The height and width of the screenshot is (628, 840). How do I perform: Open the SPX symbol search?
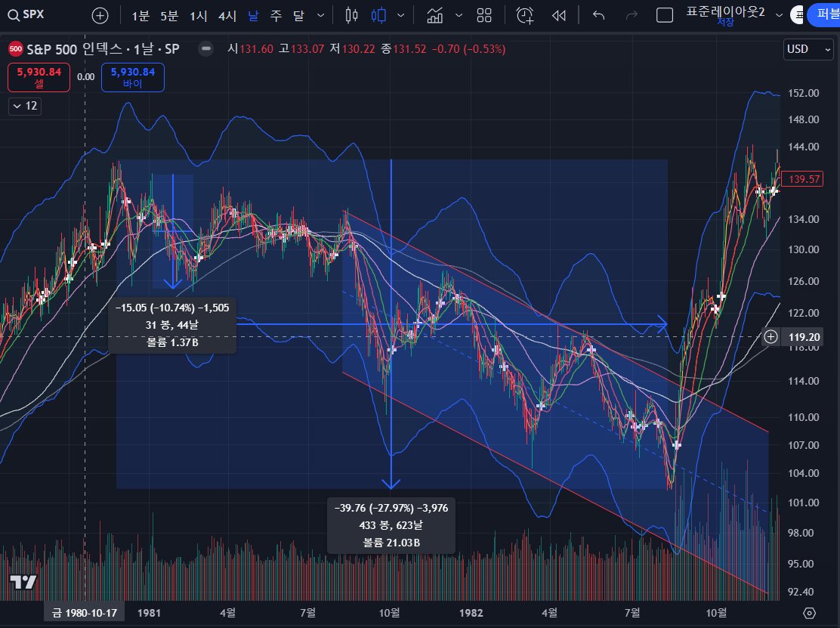(x=26, y=14)
